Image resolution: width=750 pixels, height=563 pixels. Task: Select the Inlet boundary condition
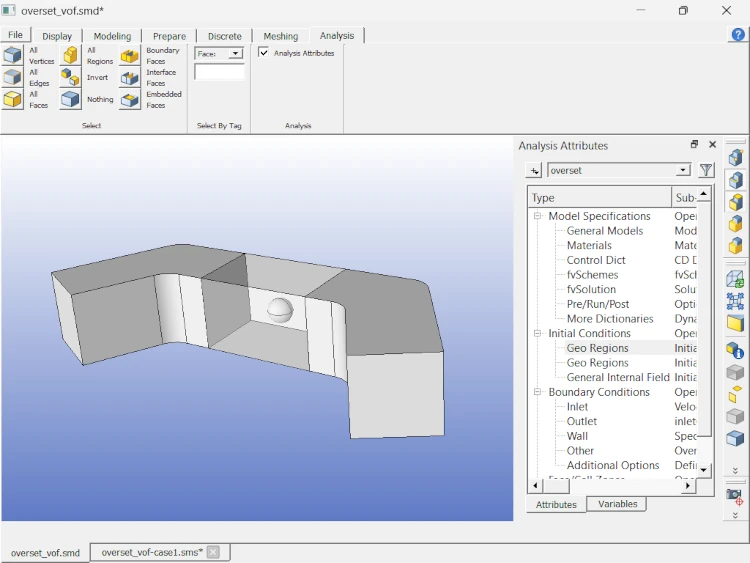(x=577, y=407)
